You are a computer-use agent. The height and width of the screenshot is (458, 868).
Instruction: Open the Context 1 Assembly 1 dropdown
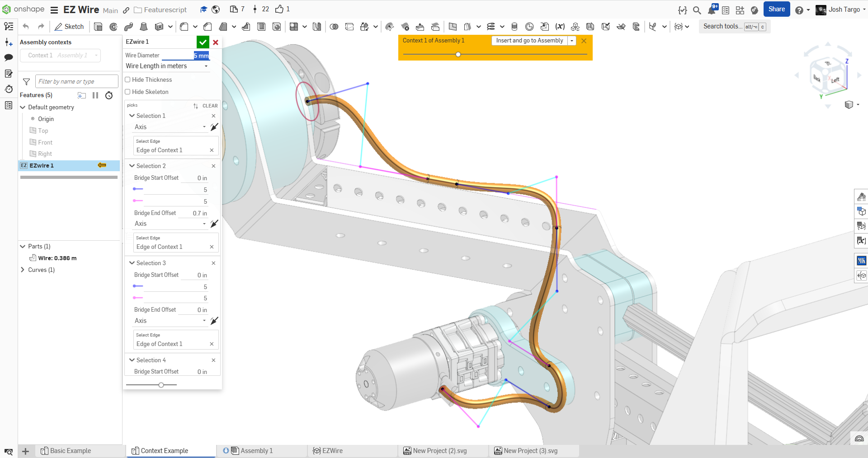pyautogui.click(x=61, y=56)
